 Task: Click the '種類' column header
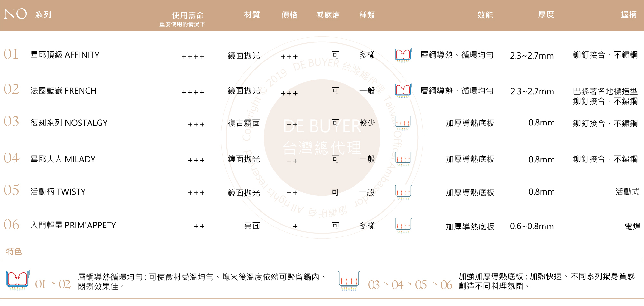click(367, 15)
